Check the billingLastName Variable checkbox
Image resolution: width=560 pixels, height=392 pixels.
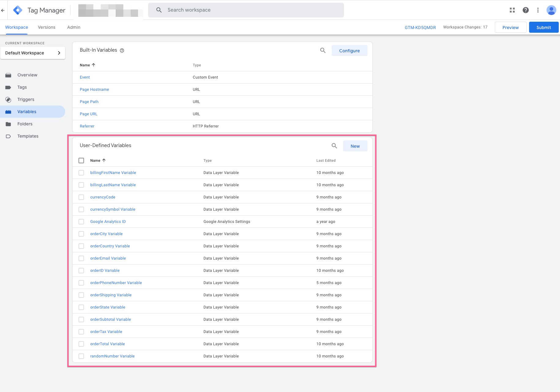click(81, 185)
